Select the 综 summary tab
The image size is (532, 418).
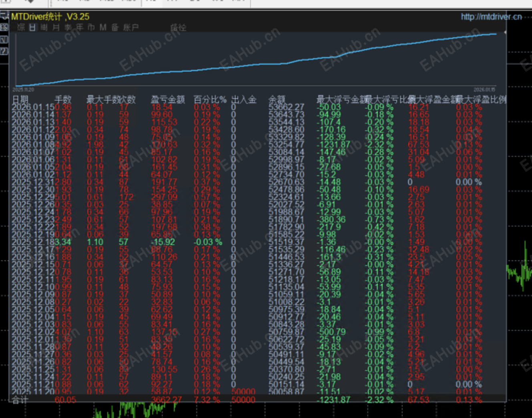21,27
